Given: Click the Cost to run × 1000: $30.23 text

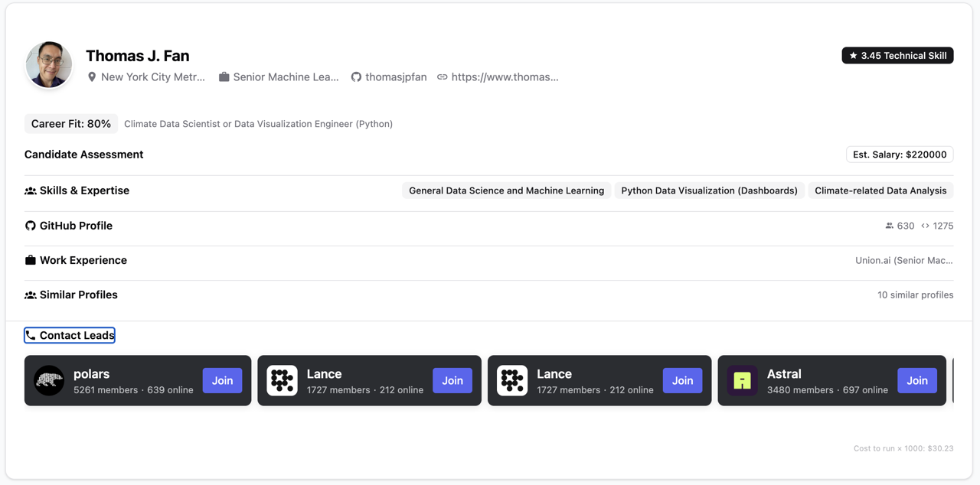Looking at the screenshot, I should point(903,448).
